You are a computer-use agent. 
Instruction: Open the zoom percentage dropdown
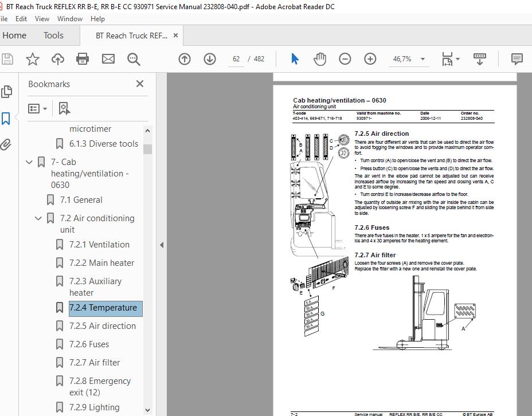click(x=423, y=59)
